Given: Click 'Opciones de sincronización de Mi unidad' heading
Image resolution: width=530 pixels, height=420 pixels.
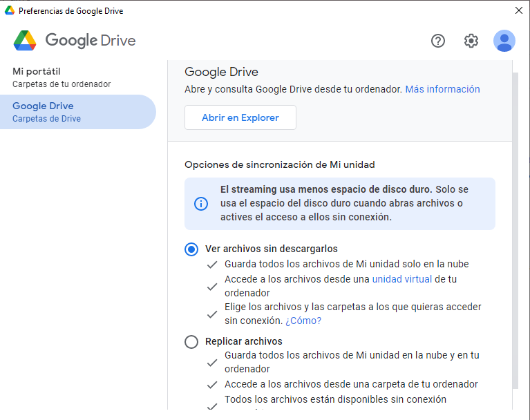Looking at the screenshot, I should pos(280,164).
